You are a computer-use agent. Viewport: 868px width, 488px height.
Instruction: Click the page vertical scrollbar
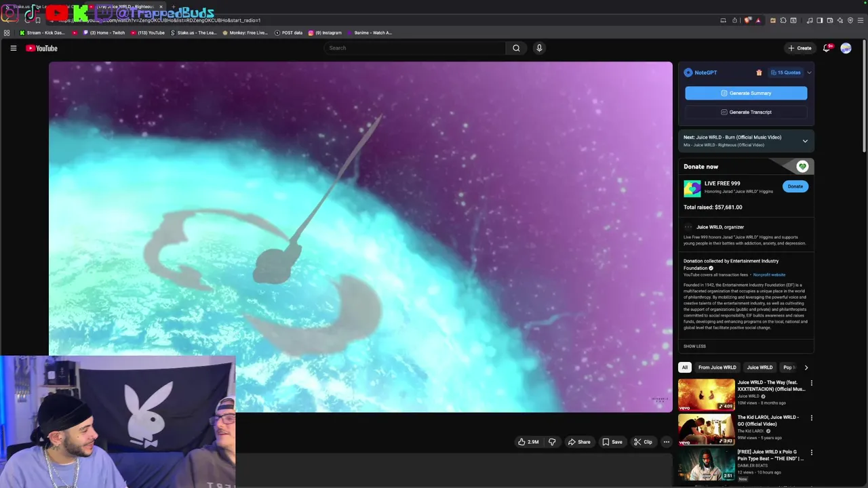pyautogui.click(x=864, y=95)
